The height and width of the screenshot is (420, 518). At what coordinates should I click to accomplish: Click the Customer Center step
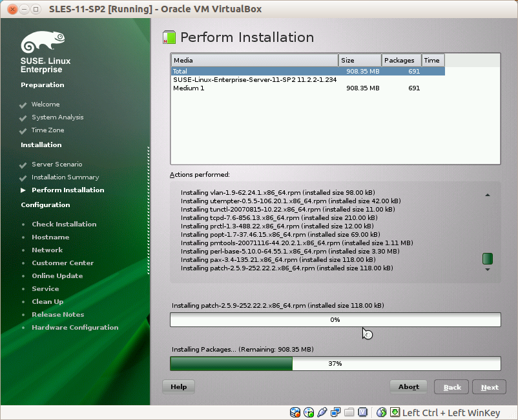tap(63, 263)
